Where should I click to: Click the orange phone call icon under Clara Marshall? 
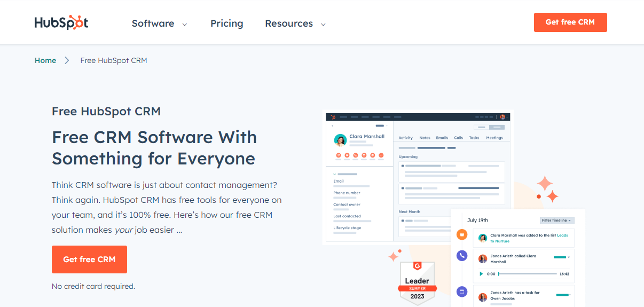click(356, 155)
